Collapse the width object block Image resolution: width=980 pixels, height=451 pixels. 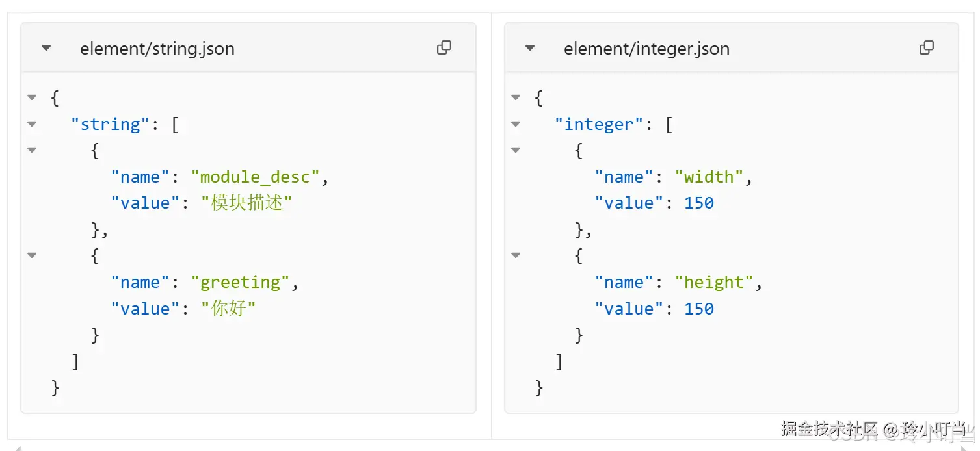pos(514,150)
